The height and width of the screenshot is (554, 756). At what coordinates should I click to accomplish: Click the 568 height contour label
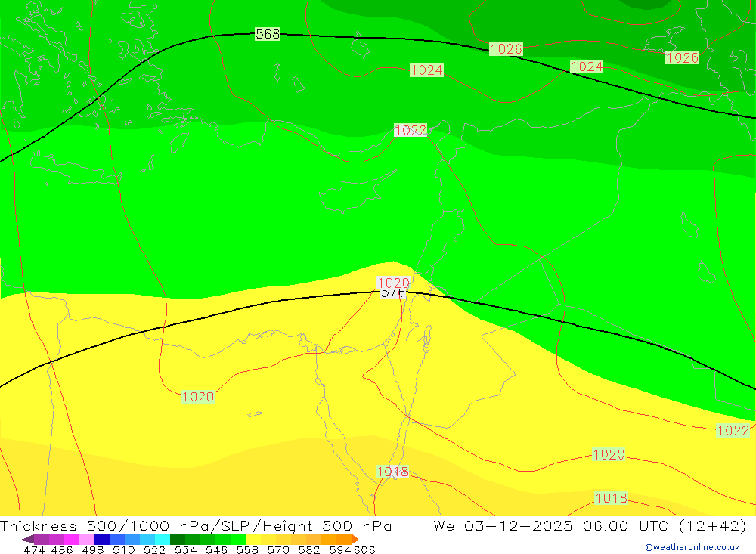(x=268, y=34)
